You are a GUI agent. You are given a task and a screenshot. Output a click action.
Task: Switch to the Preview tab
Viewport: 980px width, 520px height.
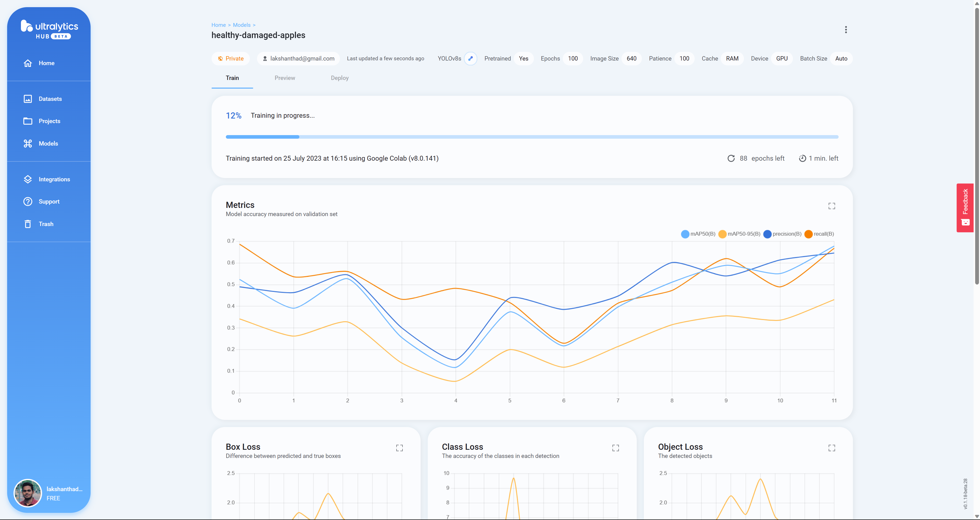coord(285,78)
